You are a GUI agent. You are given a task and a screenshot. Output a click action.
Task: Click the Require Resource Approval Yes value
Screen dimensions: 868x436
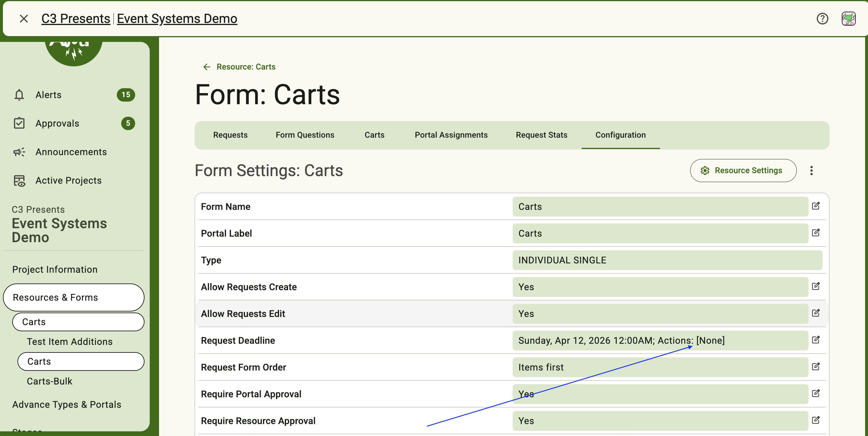point(660,421)
